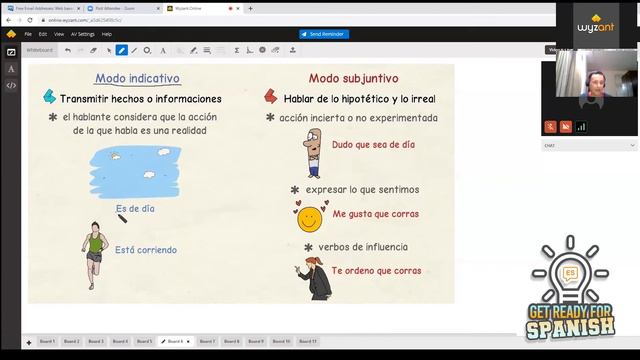This screenshot has height=360, width=640.
Task: Click the Whiteboard label button
Action: (40, 50)
